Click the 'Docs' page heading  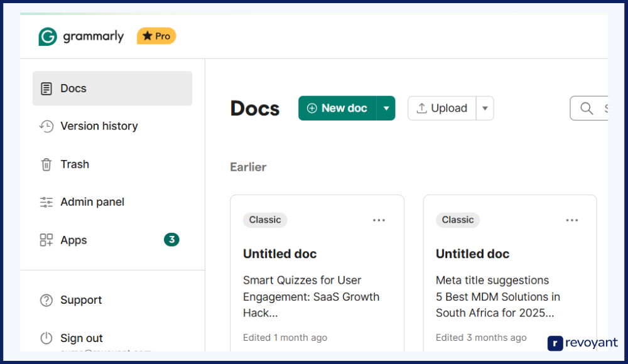(x=255, y=108)
